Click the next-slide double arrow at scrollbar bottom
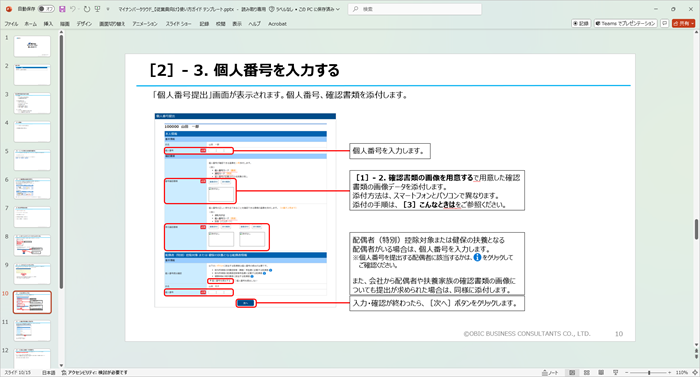The image size is (700, 377). (696, 357)
